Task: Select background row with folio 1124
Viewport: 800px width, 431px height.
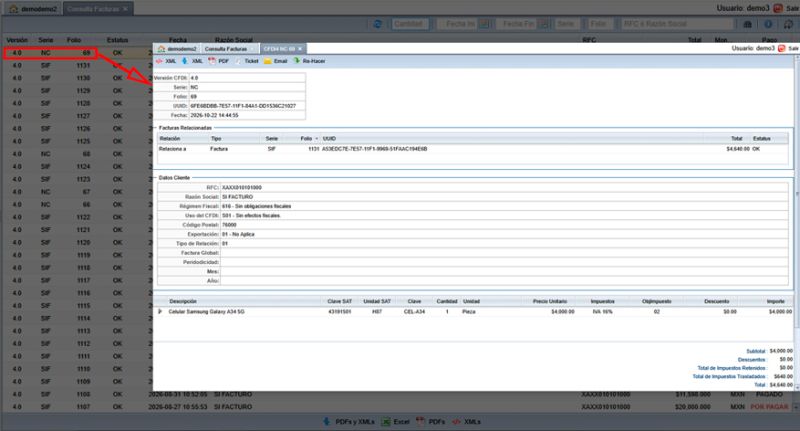Action: [x=77, y=166]
